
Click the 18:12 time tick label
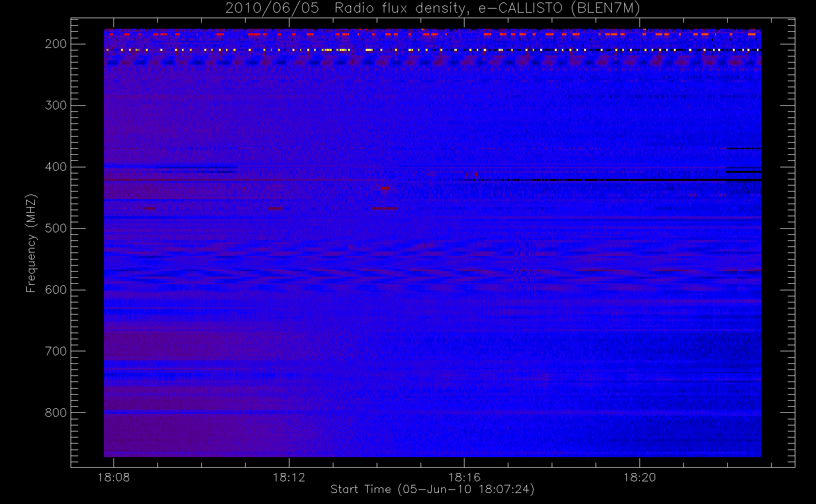289,477
